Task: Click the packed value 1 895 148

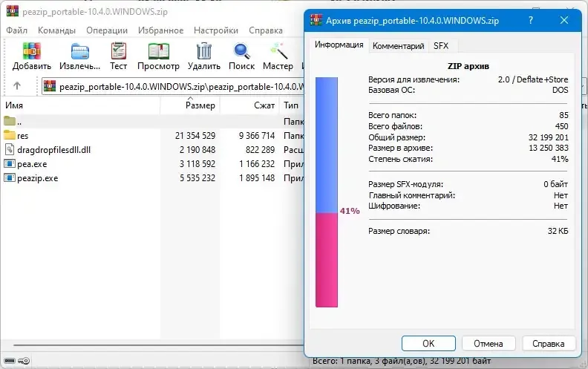Action: (x=257, y=177)
